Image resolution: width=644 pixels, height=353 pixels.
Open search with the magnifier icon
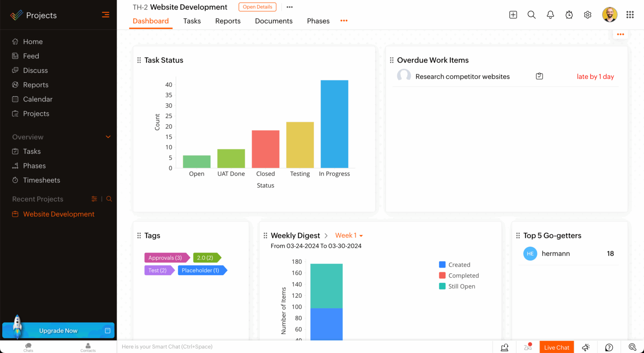531,15
